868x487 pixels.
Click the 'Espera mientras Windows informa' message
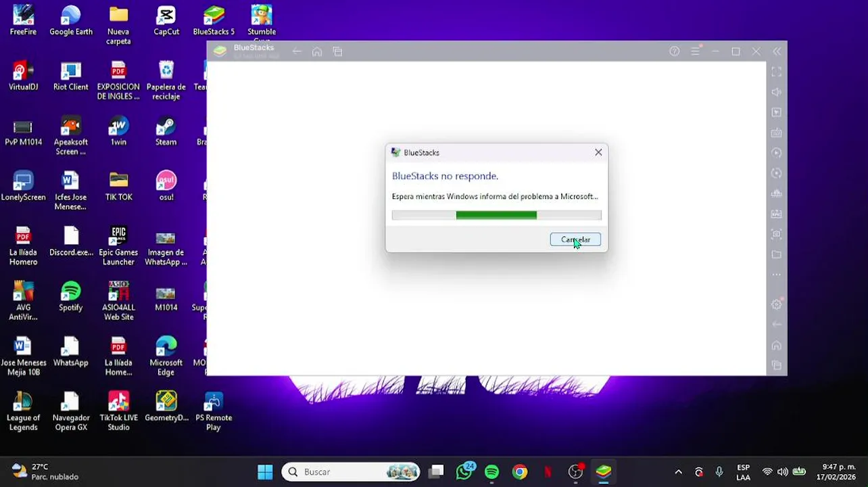pos(495,196)
